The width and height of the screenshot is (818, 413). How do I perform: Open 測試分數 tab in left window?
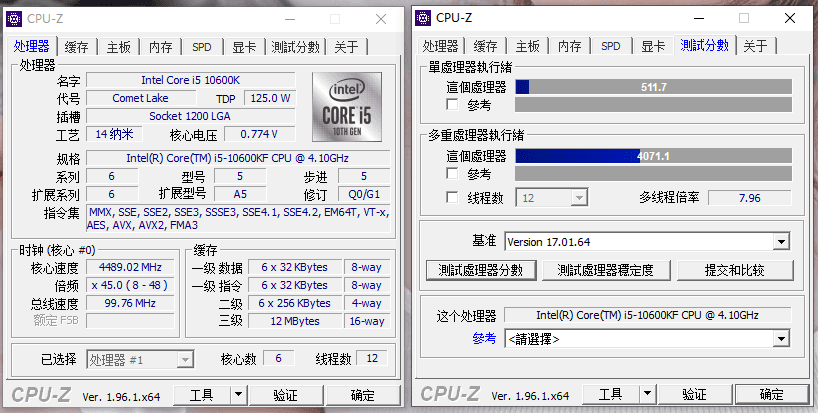295,47
